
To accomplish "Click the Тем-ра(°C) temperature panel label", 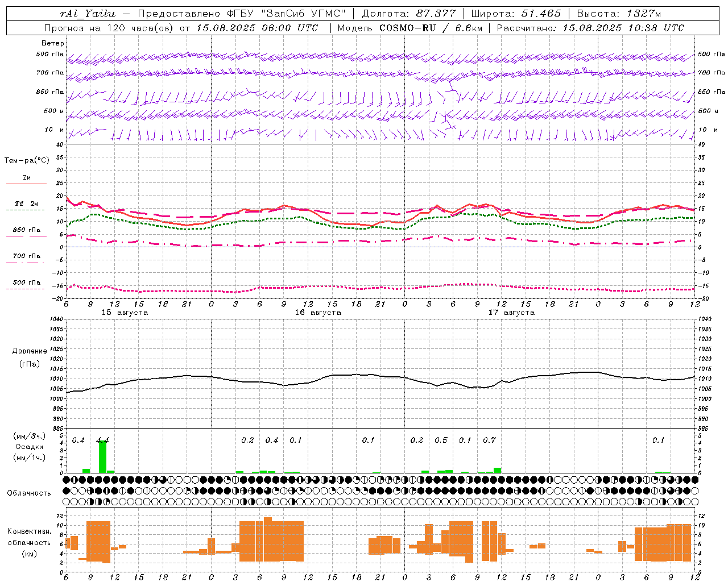I will point(27,161).
